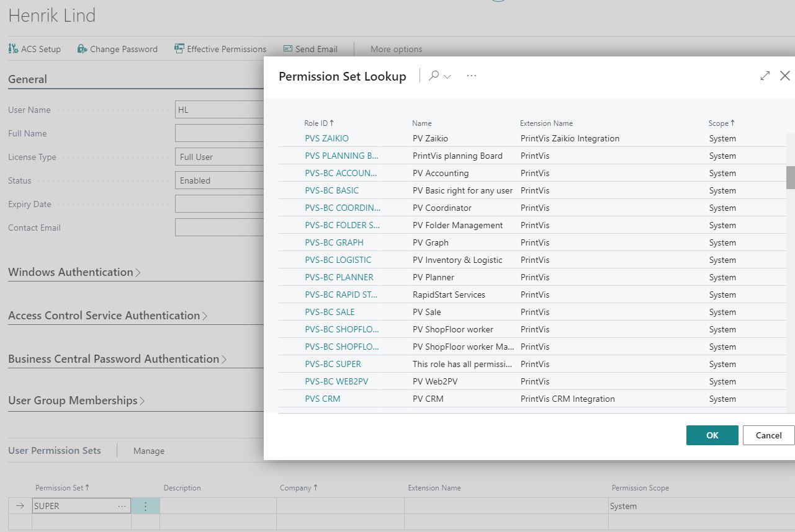Viewport: 795px width, 532px height.
Task: Open the More options menu
Action: [x=395, y=49]
